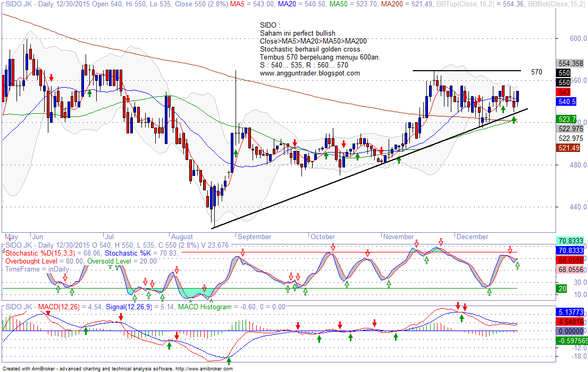Click the "TimeFrame = inDaily" text
The width and height of the screenshot is (588, 372).
(37, 269)
